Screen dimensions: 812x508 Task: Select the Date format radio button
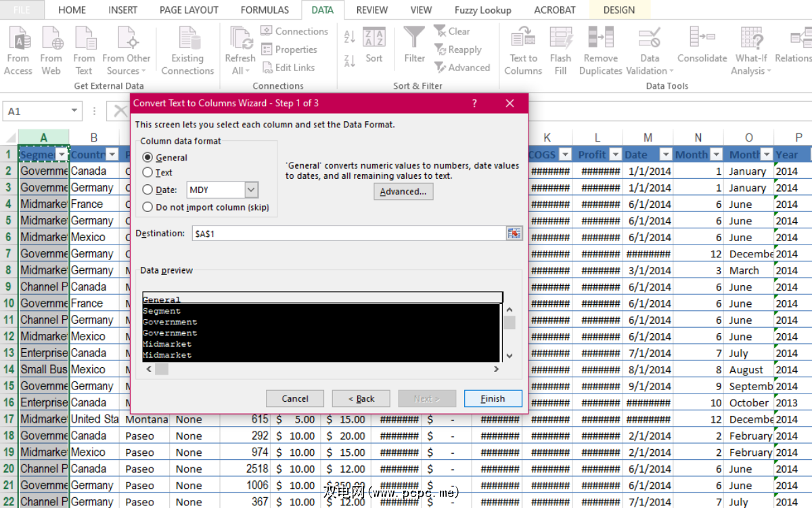(148, 190)
